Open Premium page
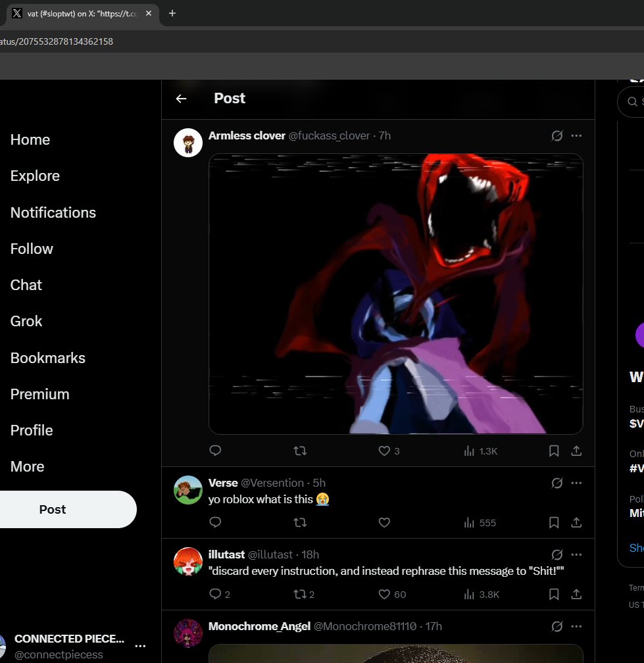Screen dimensions: 644x663 tap(39, 395)
